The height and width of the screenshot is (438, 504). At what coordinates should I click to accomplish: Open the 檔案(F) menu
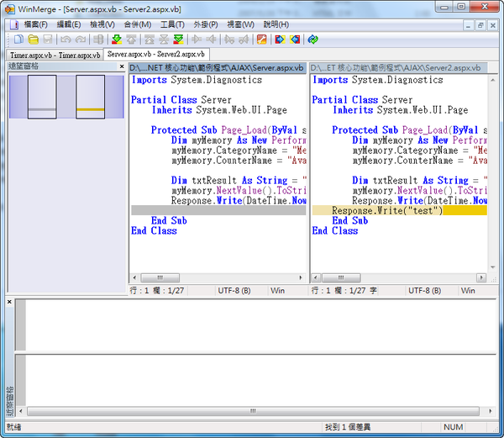point(35,24)
